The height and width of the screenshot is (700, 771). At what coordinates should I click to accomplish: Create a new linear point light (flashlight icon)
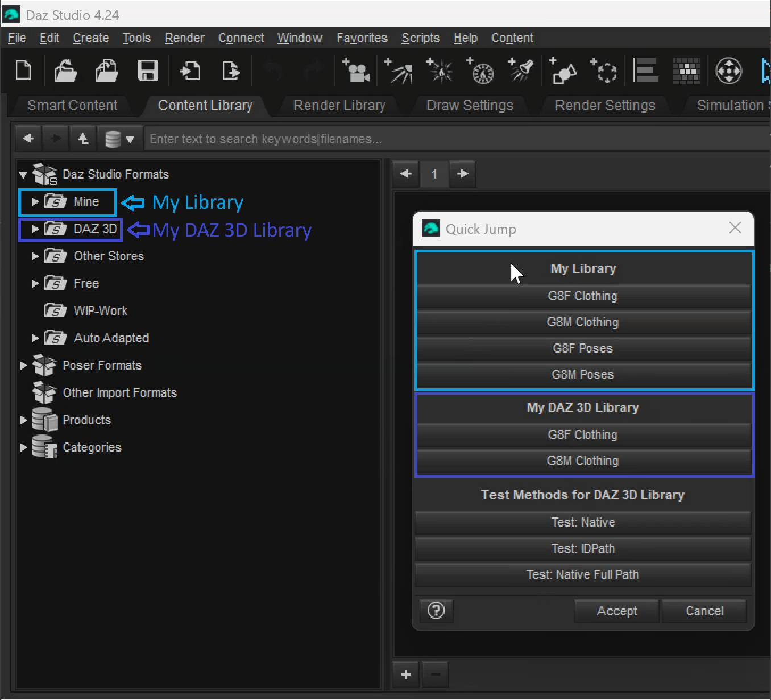(521, 71)
